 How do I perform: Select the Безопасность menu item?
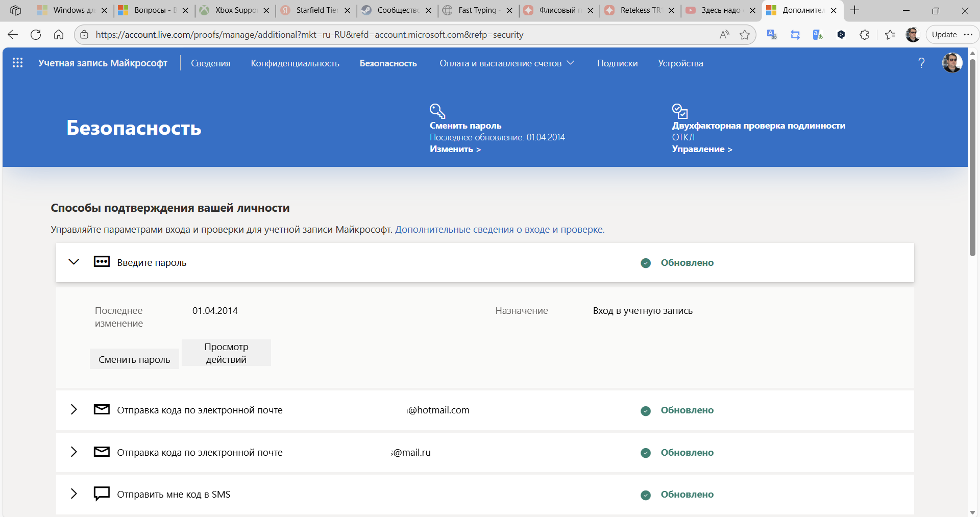[388, 63]
